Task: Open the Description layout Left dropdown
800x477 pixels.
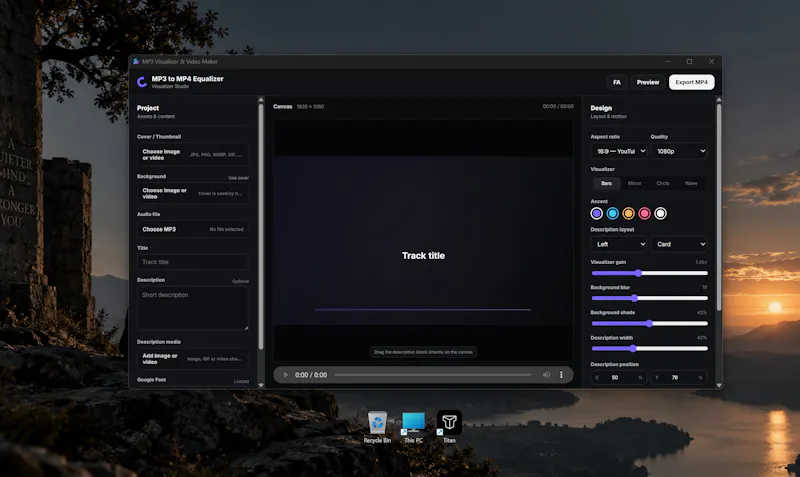Action: click(619, 244)
